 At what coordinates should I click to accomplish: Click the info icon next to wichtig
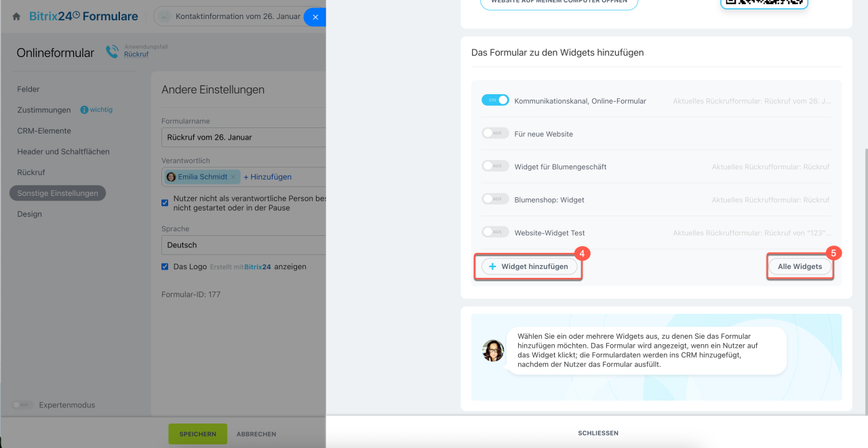pos(84,110)
